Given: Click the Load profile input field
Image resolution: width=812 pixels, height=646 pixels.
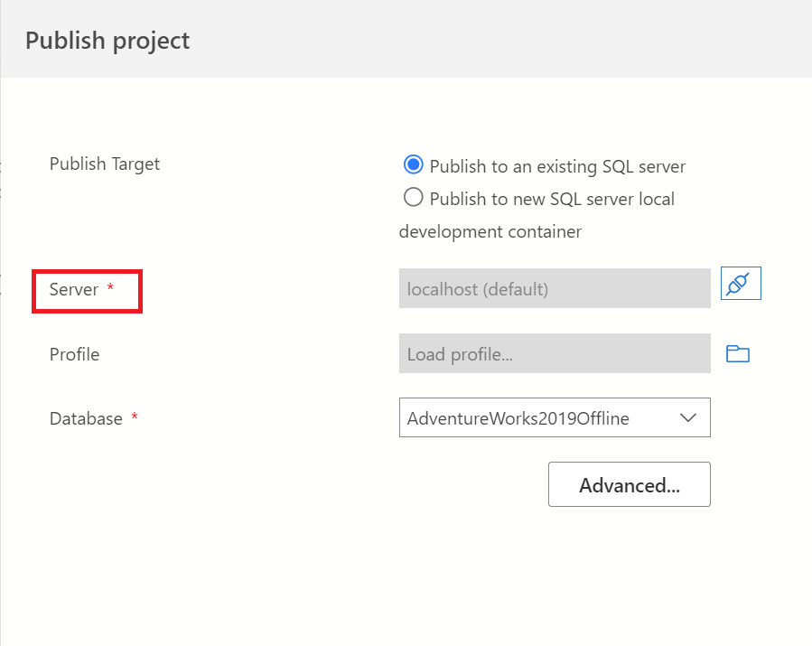Looking at the screenshot, I should pos(555,353).
